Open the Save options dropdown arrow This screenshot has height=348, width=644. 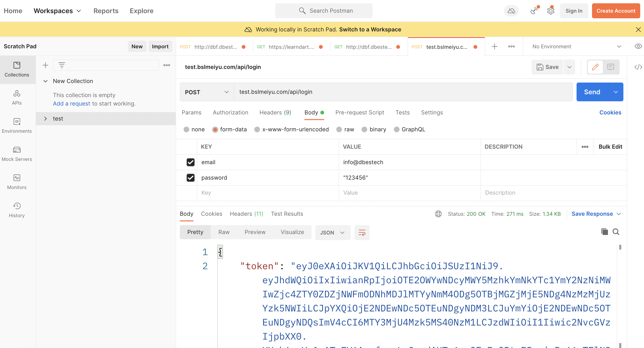coord(569,67)
